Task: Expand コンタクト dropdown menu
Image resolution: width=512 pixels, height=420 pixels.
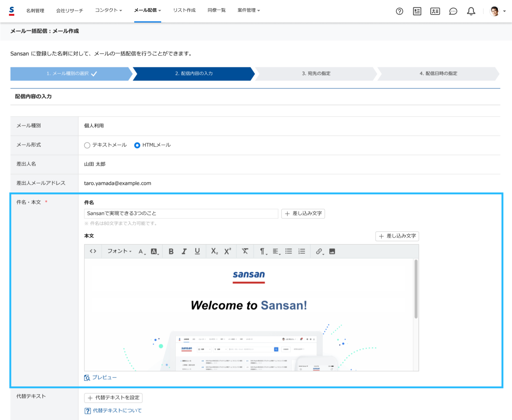Action: [108, 10]
